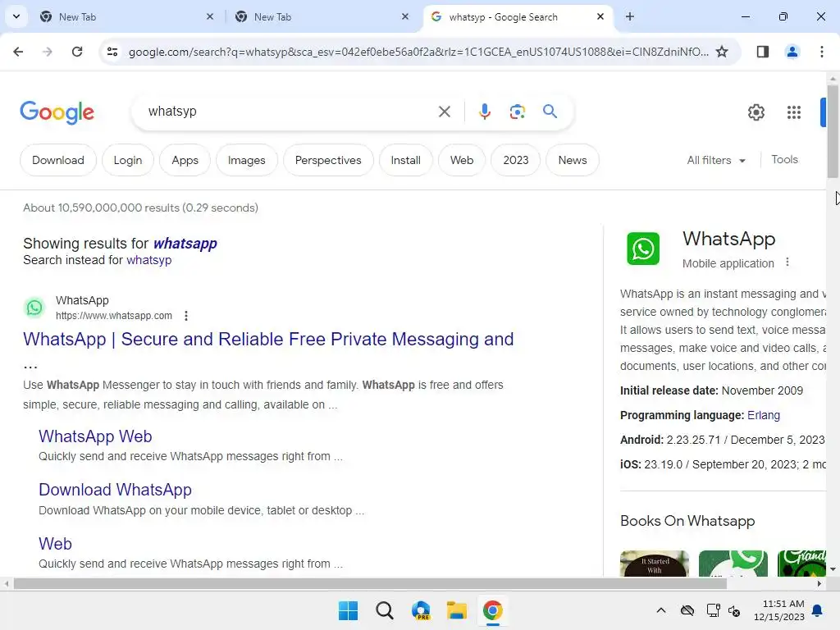Click the scroll right arrow

point(819,584)
